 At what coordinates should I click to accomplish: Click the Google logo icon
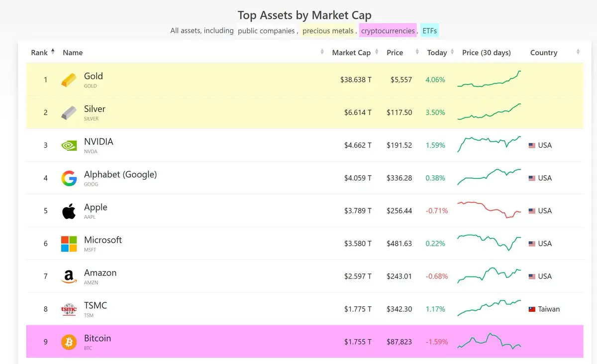[x=69, y=178]
